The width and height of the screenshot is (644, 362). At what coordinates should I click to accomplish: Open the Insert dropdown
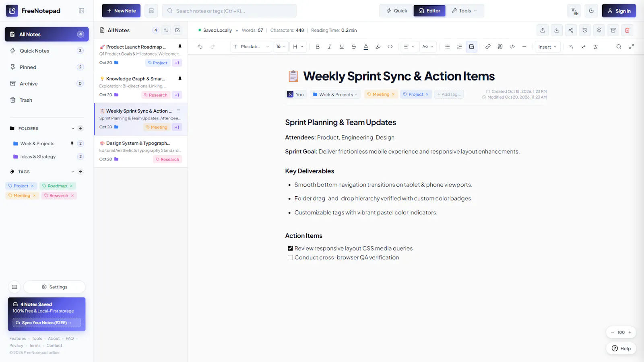point(547,47)
